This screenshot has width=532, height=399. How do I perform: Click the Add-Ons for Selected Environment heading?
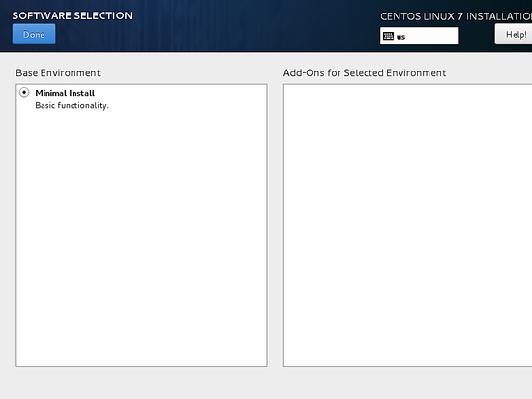pos(365,72)
